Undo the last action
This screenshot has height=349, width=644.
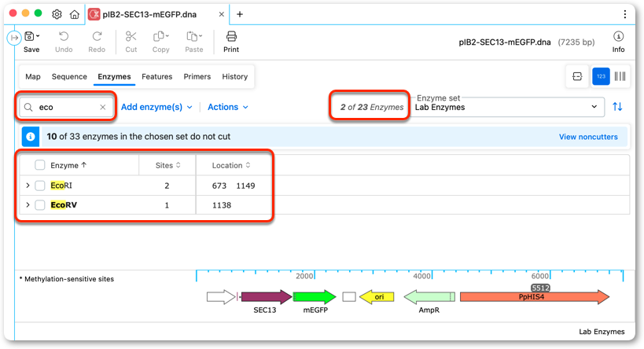point(64,42)
